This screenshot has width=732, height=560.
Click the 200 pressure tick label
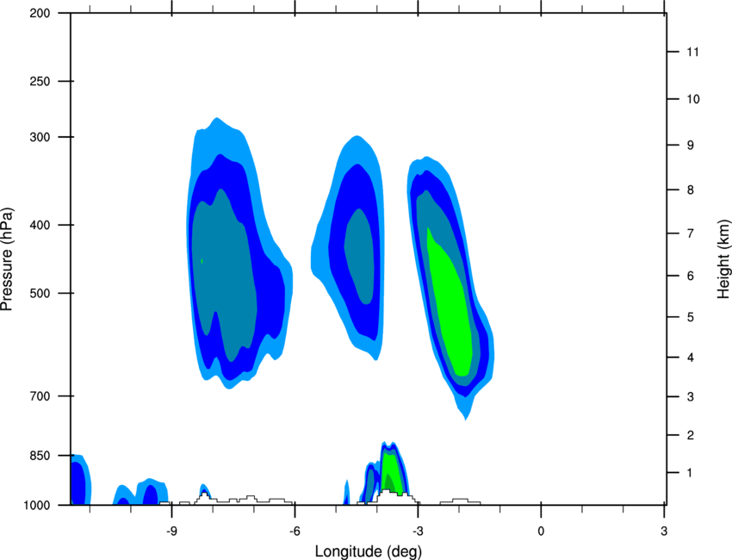point(40,13)
